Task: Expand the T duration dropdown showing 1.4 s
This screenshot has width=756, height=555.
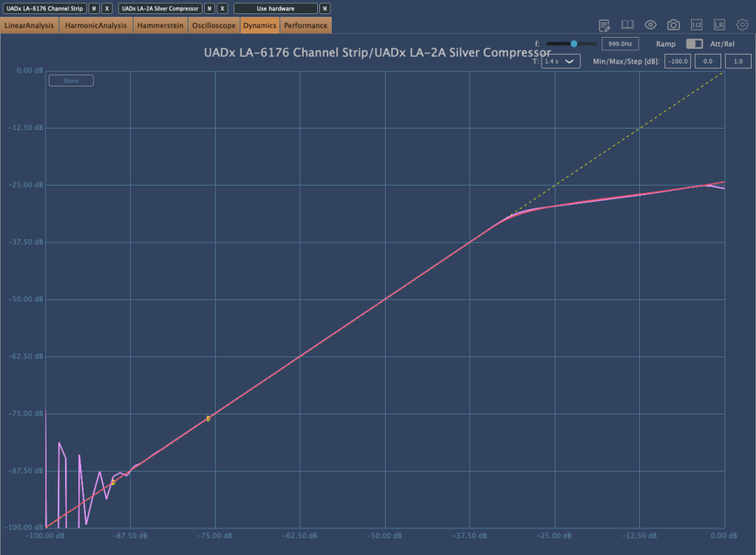Action: (x=561, y=62)
